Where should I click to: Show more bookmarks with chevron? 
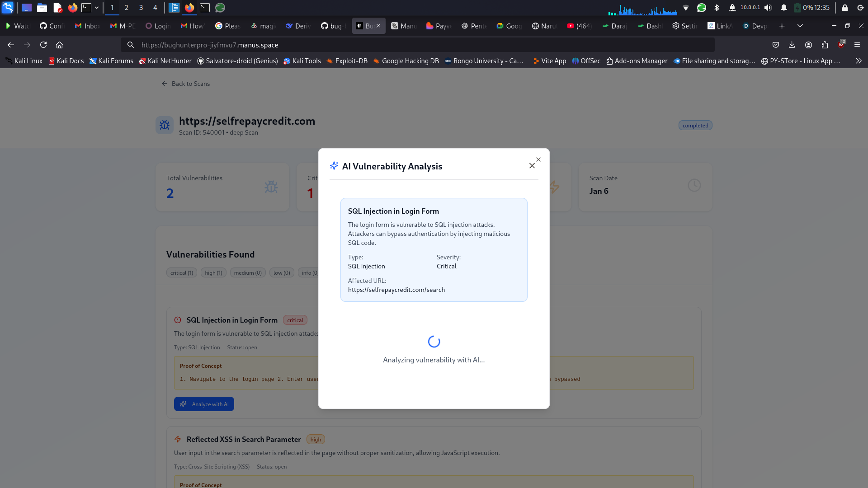coord(859,61)
